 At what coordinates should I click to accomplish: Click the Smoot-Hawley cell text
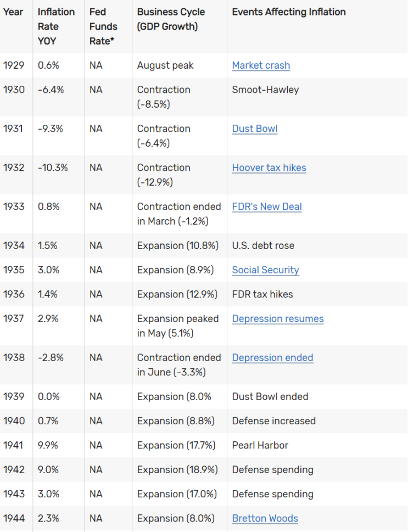point(265,90)
